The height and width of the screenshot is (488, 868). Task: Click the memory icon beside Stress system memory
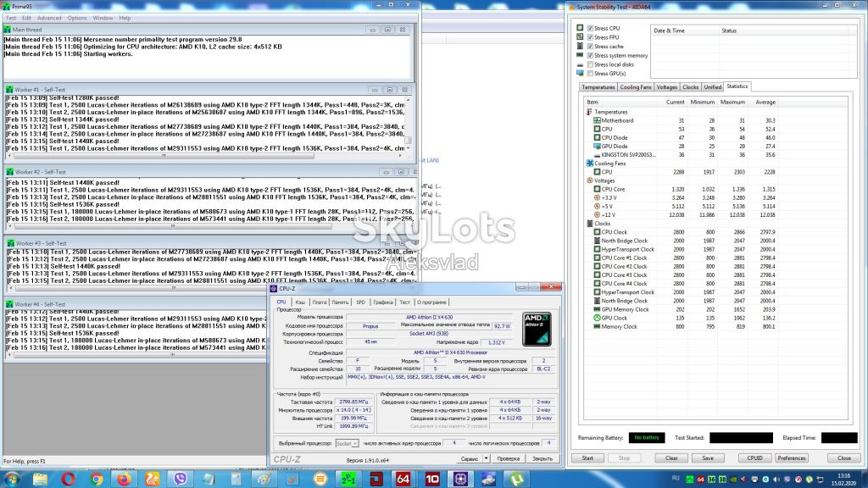tap(580, 55)
